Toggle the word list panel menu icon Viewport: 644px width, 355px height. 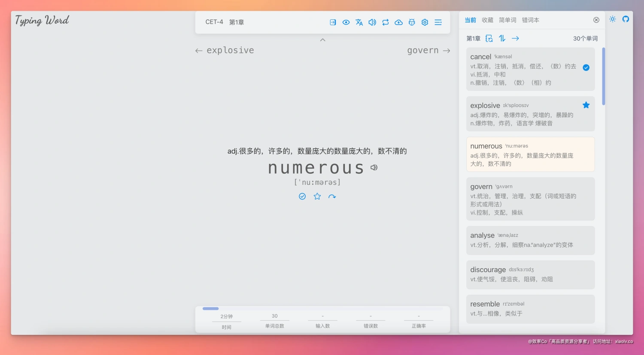point(438,22)
